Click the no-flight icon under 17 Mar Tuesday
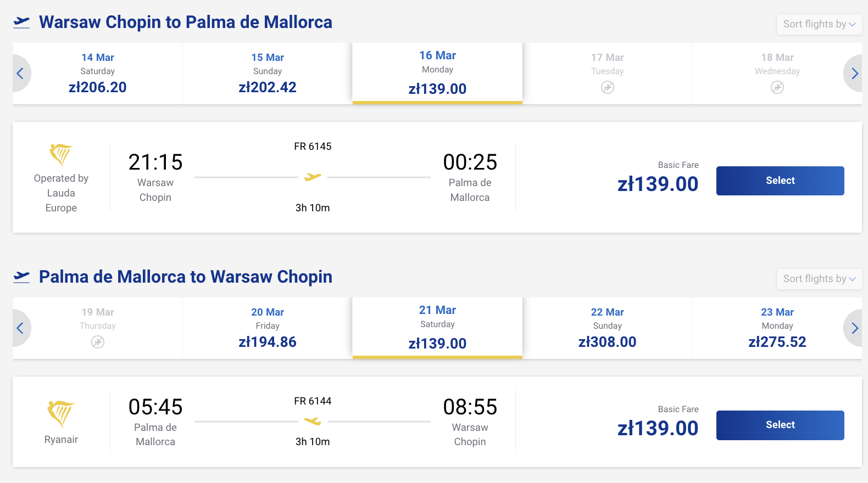Viewport: 868px width, 483px height. click(607, 87)
